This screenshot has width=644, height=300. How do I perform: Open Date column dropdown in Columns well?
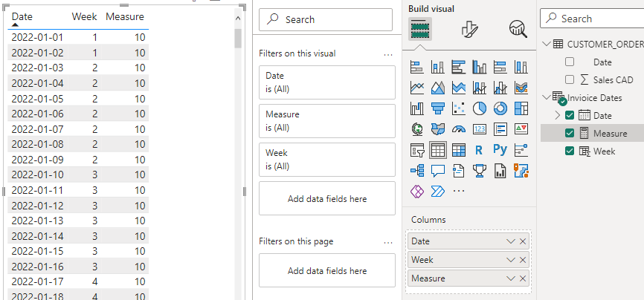511,241
